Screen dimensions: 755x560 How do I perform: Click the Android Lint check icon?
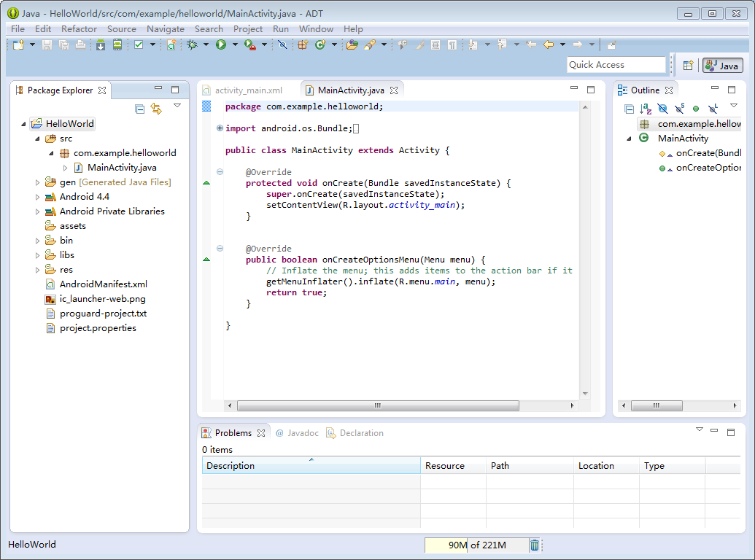(x=139, y=44)
